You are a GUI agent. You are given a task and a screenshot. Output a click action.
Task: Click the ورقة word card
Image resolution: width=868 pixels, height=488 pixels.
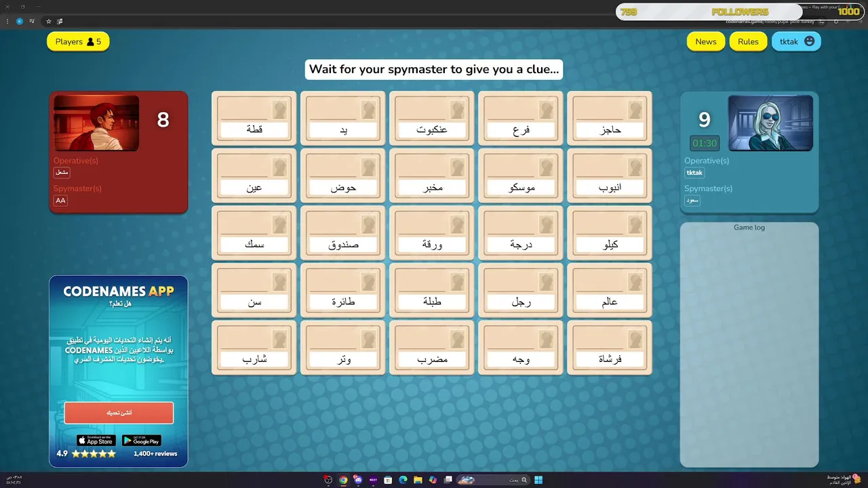click(432, 233)
